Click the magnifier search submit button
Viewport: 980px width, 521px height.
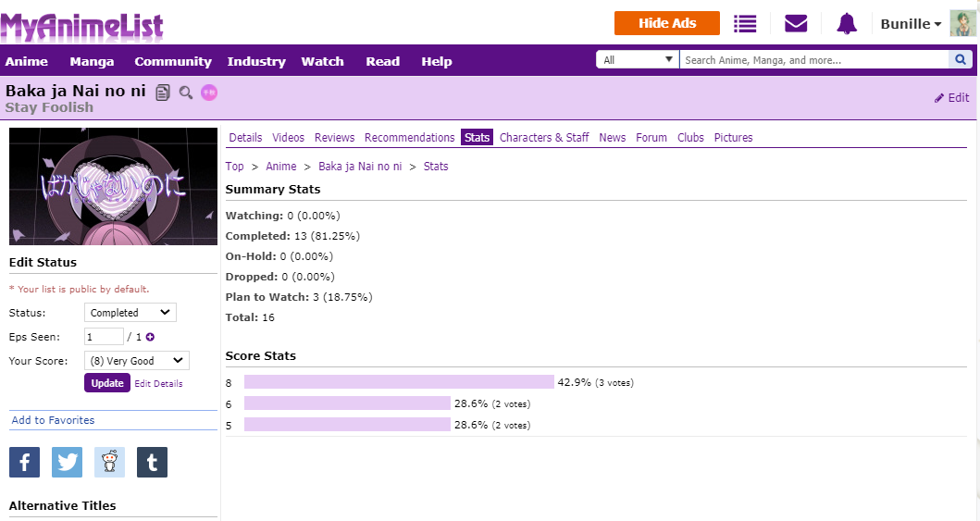click(961, 60)
